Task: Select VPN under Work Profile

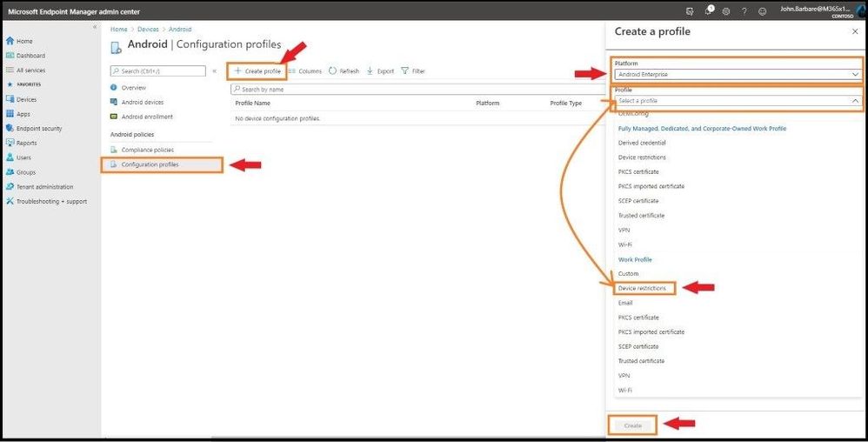Action: (x=624, y=376)
